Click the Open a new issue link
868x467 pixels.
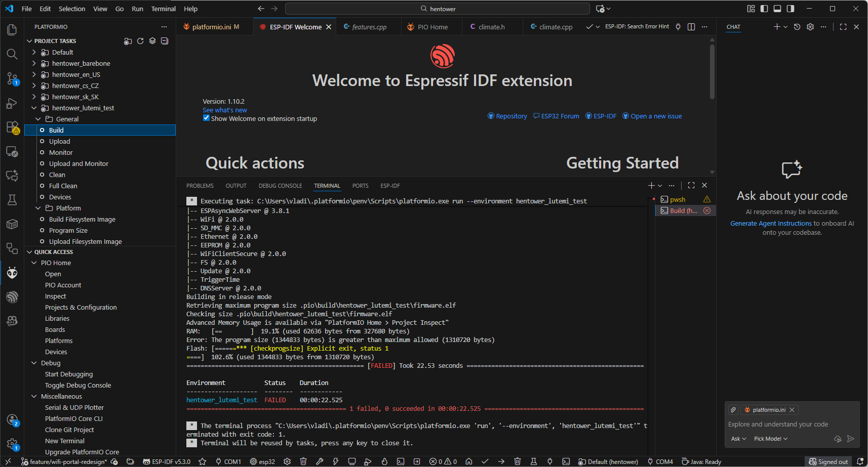pyautogui.click(x=652, y=116)
